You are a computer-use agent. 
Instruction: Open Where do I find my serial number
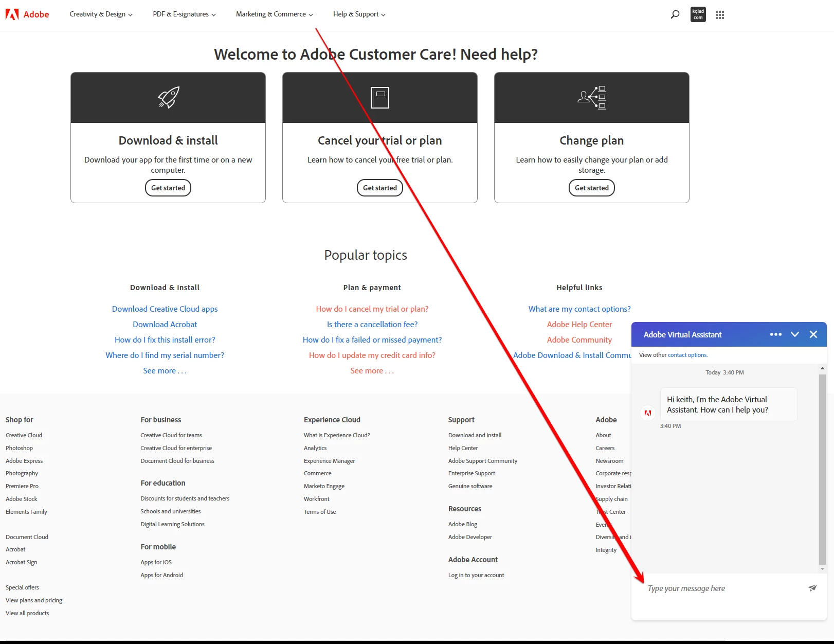[x=165, y=355]
